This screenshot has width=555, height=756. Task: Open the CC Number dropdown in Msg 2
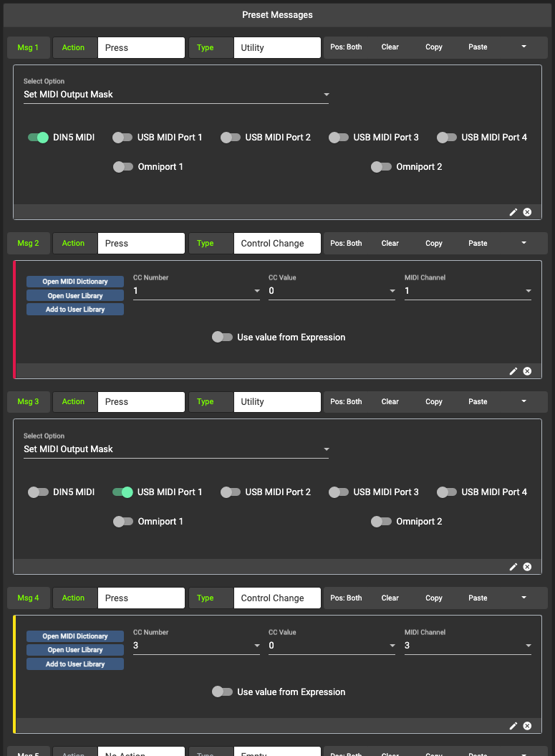coord(196,291)
